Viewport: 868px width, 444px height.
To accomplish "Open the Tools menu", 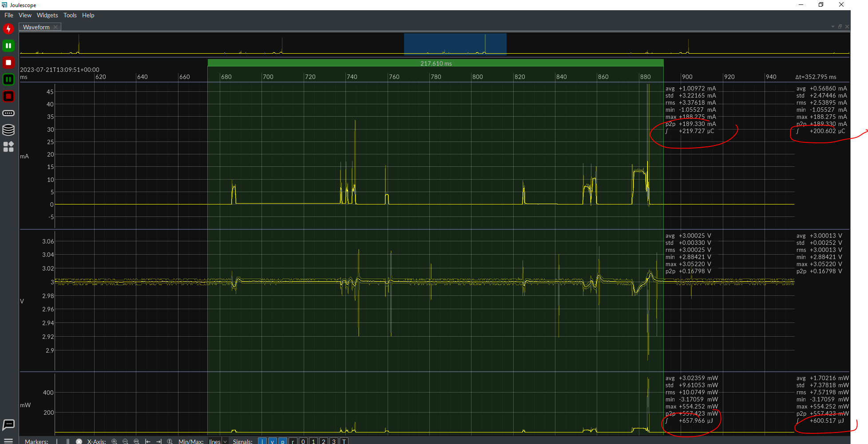I will (x=70, y=15).
